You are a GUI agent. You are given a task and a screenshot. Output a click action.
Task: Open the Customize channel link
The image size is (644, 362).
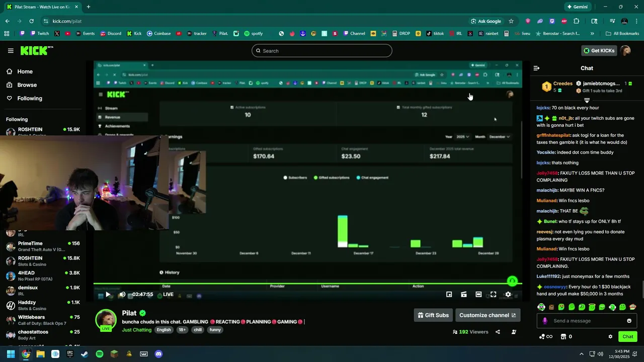[x=488, y=315]
